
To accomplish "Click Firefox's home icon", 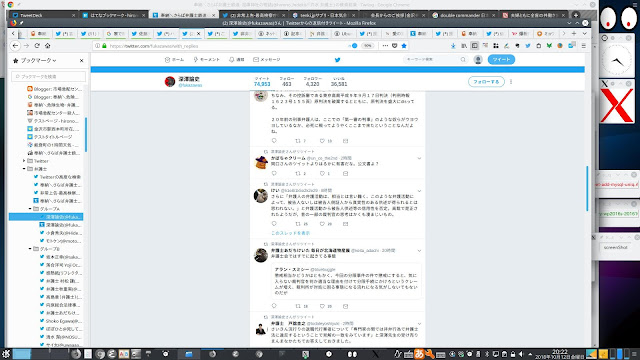I will click(x=47, y=46).
